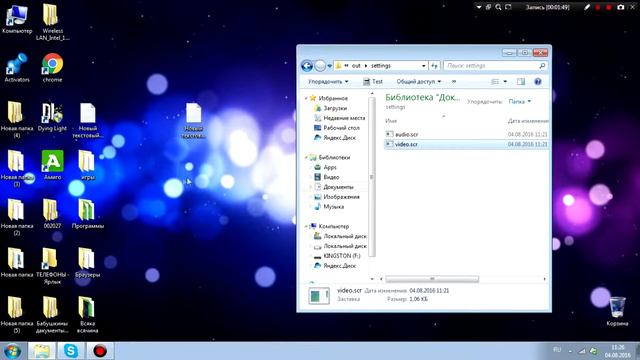
Task: Click the Test toolbar button
Action: [373, 82]
